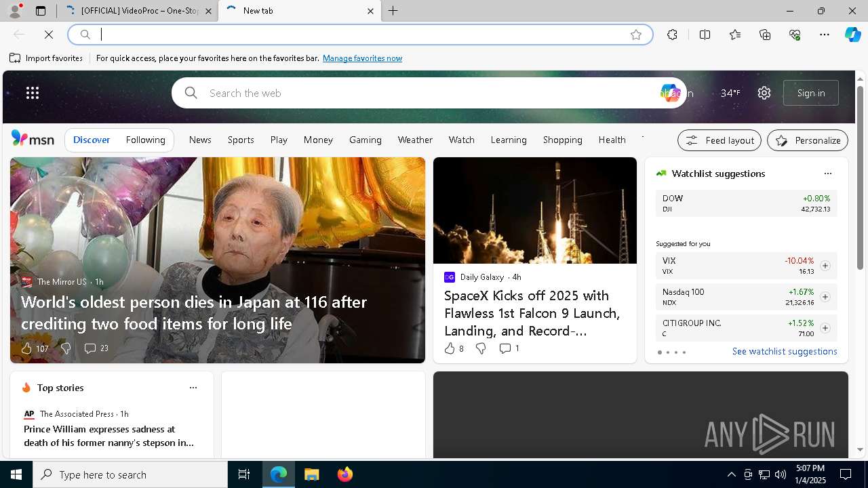
Task: Open the Extensions puzzle icon
Action: (672, 35)
